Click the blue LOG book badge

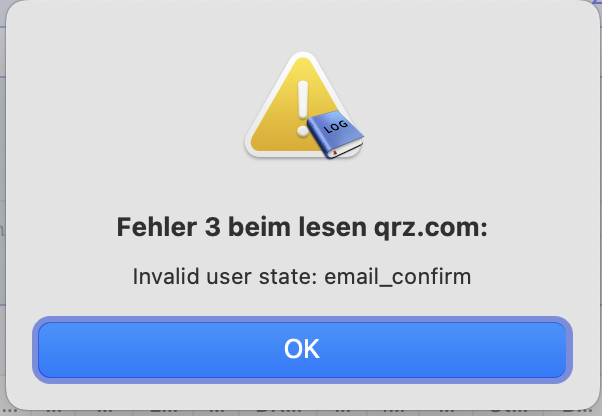335,134
